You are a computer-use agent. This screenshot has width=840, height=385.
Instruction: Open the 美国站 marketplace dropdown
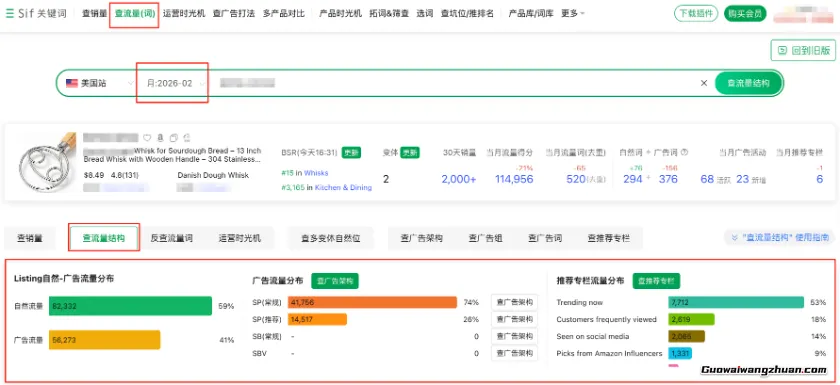pyautogui.click(x=100, y=83)
